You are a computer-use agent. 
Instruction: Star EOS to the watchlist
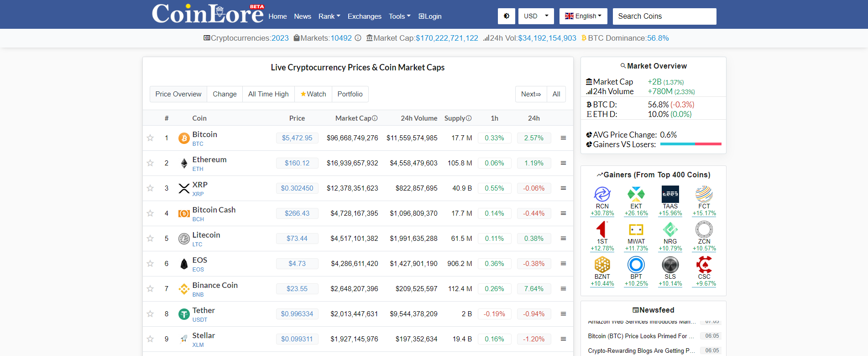tap(150, 264)
